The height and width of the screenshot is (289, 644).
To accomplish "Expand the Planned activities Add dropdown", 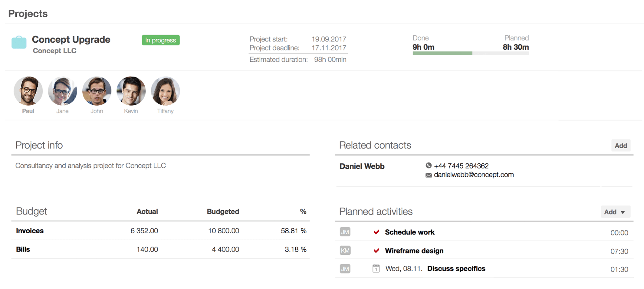I will (x=615, y=212).
